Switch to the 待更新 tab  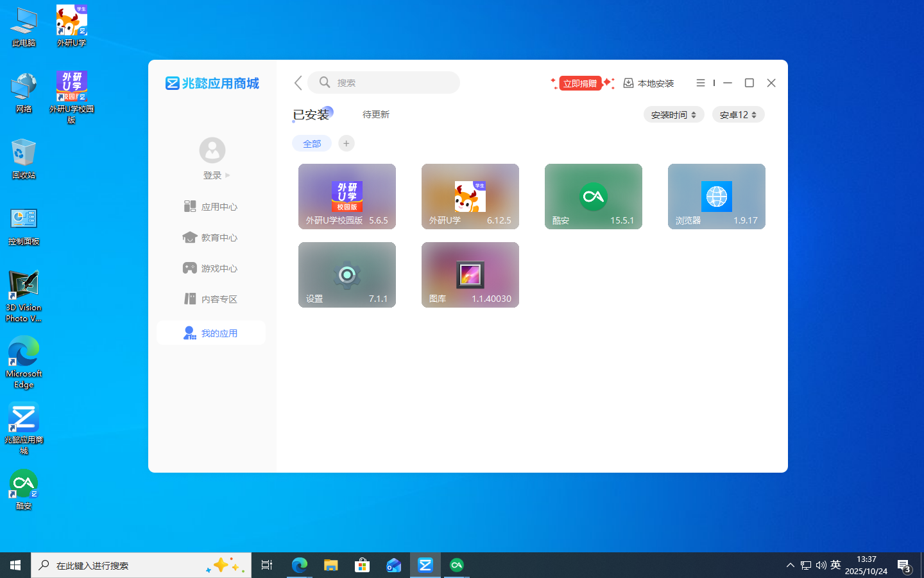click(375, 114)
